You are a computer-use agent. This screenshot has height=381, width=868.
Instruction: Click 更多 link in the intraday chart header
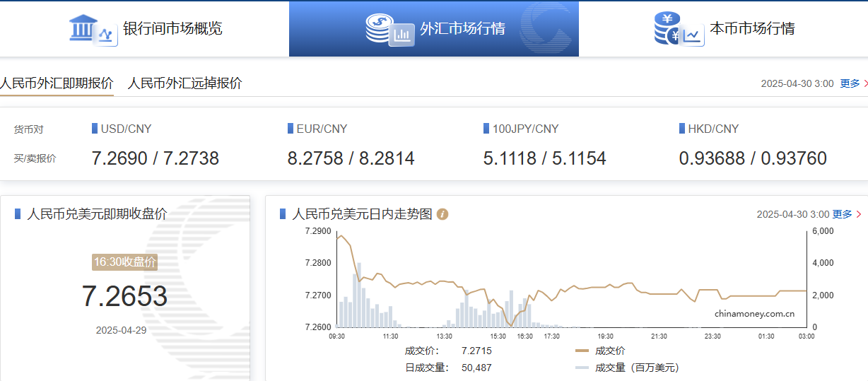click(x=842, y=214)
